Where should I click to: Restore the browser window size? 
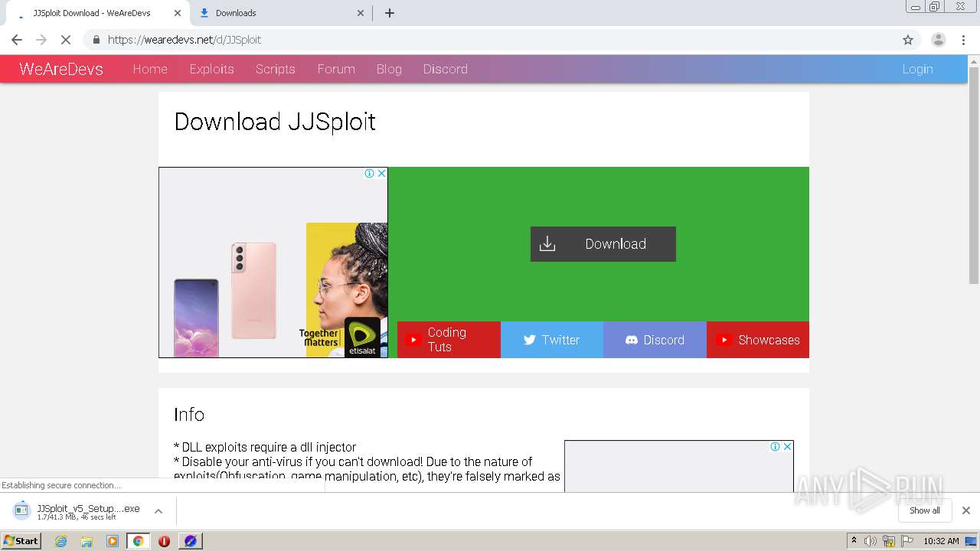tap(935, 6)
